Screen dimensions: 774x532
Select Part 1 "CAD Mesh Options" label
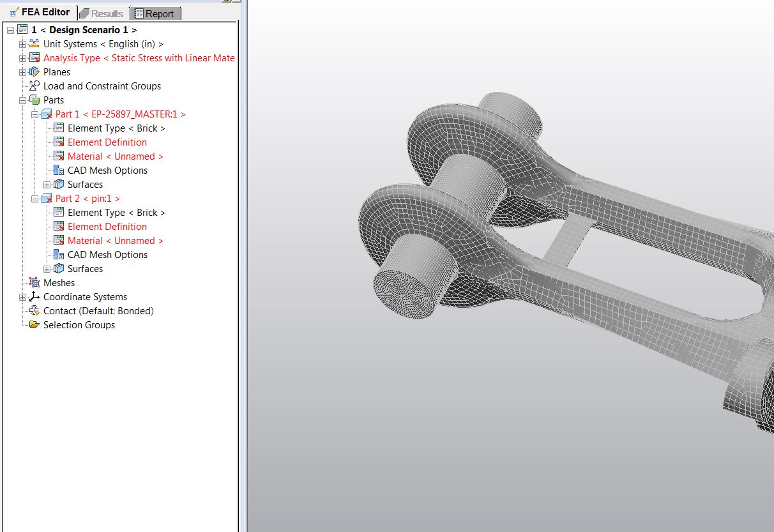click(108, 171)
